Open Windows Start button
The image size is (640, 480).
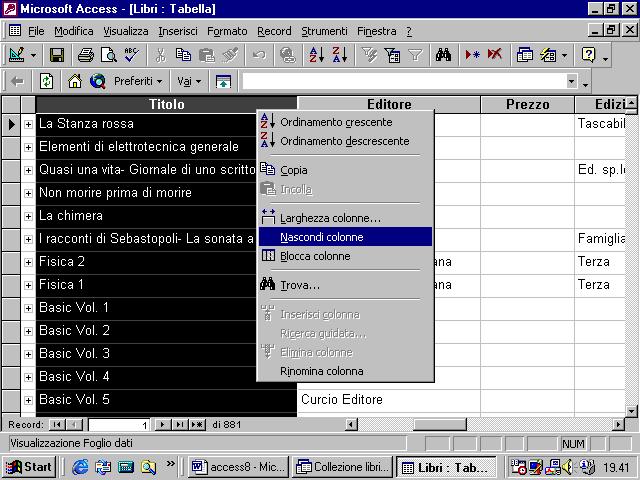(x=29, y=467)
